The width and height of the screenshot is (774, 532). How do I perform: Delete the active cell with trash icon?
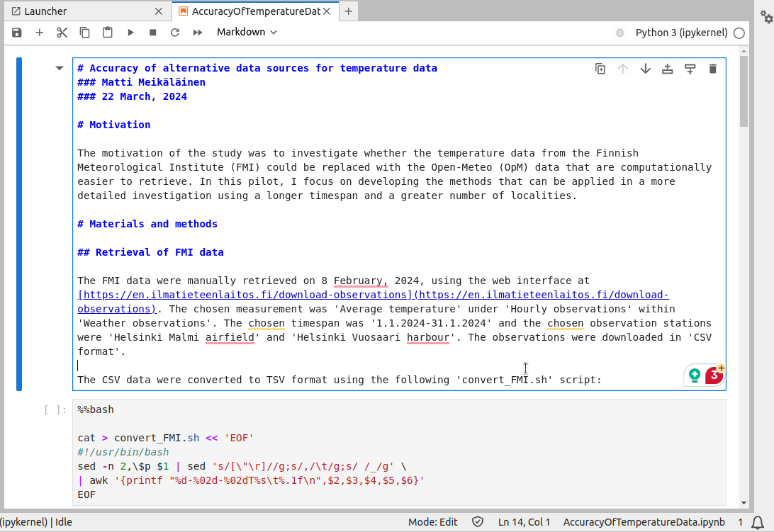[x=712, y=69]
